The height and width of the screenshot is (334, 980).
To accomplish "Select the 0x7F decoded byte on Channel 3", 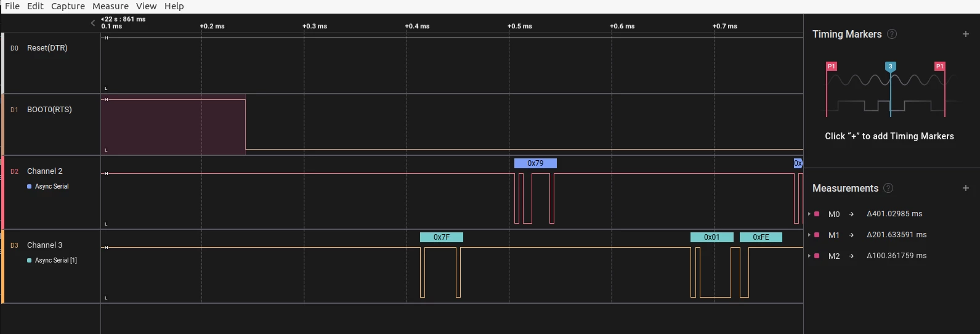I will coord(442,237).
